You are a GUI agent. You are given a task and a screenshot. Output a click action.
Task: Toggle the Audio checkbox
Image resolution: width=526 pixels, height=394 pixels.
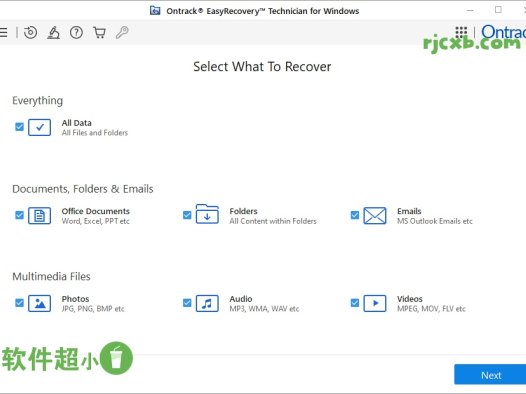tap(187, 303)
